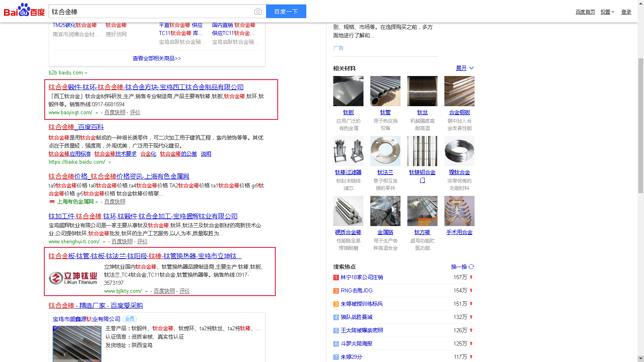The height and width of the screenshot is (362, 644).
Task: Open the 硬质合金棒 thumbnail image
Action: point(348,211)
